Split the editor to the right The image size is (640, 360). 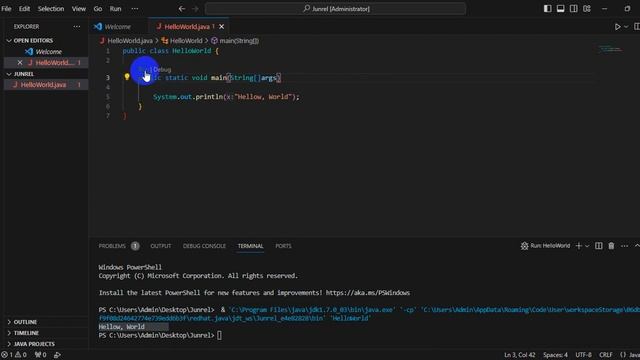point(637,27)
